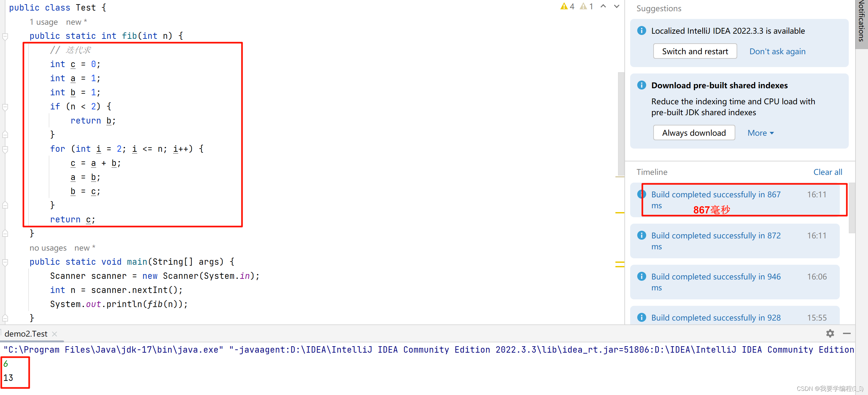Click the 15:55 timestamp
868x395 pixels.
[x=817, y=317]
